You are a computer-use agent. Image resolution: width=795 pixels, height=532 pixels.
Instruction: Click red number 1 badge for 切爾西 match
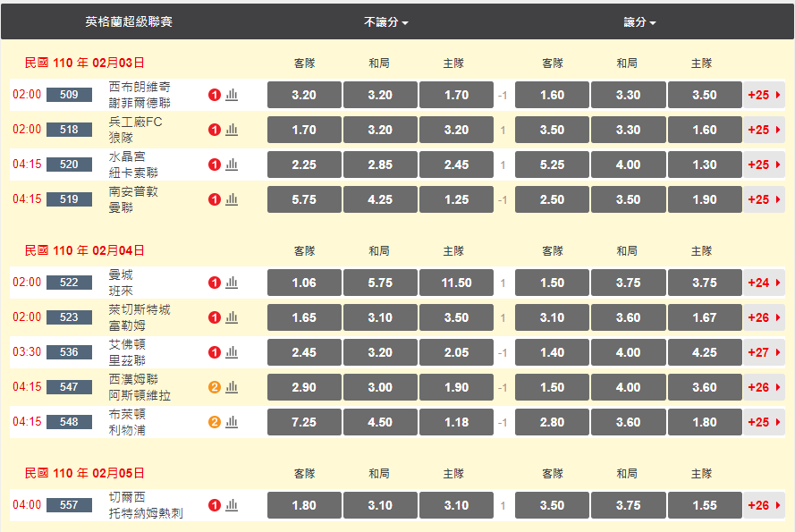click(215, 505)
